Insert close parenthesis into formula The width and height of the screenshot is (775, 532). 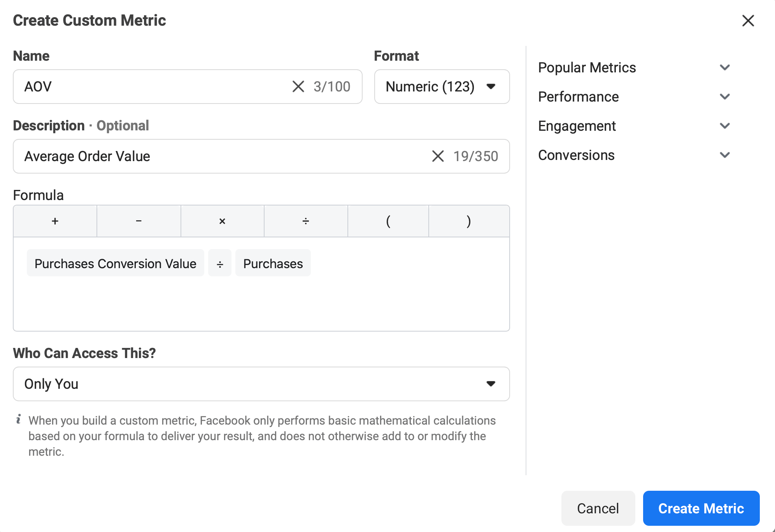click(x=469, y=221)
